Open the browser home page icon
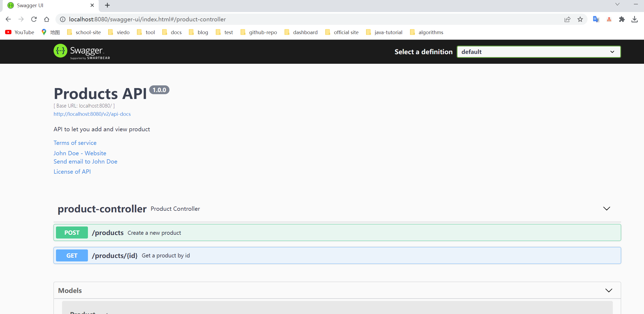 (47, 19)
